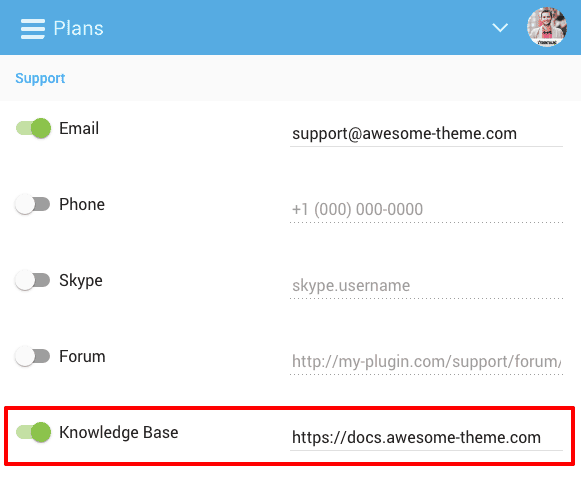Select the forum URL input field
Image resolution: width=581 pixels, height=482 pixels.
[426, 362]
